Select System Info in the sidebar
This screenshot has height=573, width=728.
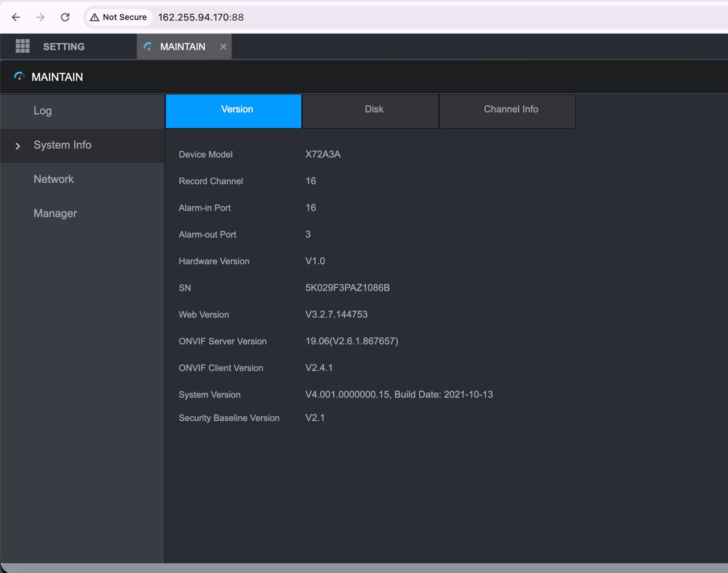coord(82,145)
